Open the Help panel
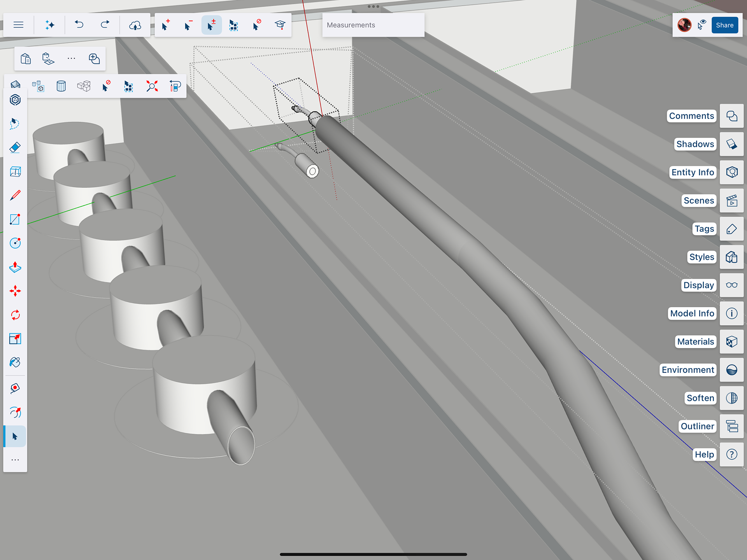Image resolution: width=747 pixels, height=560 pixels. pos(731,454)
